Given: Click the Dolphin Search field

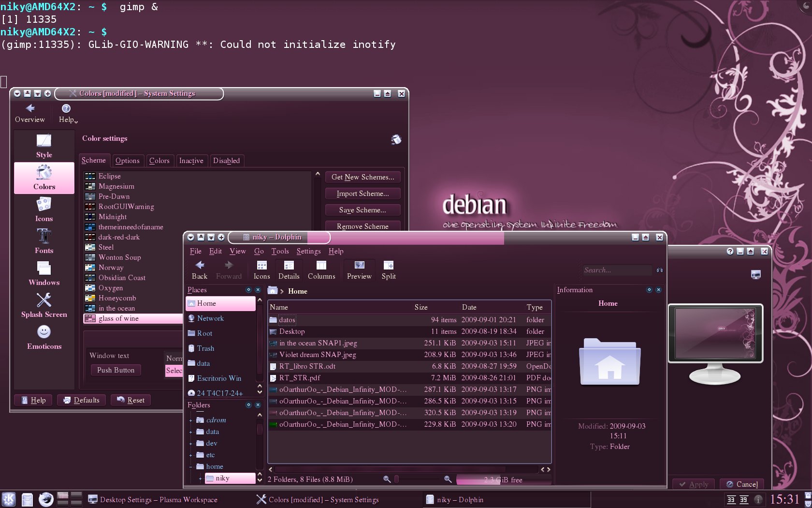Looking at the screenshot, I should click(x=617, y=270).
